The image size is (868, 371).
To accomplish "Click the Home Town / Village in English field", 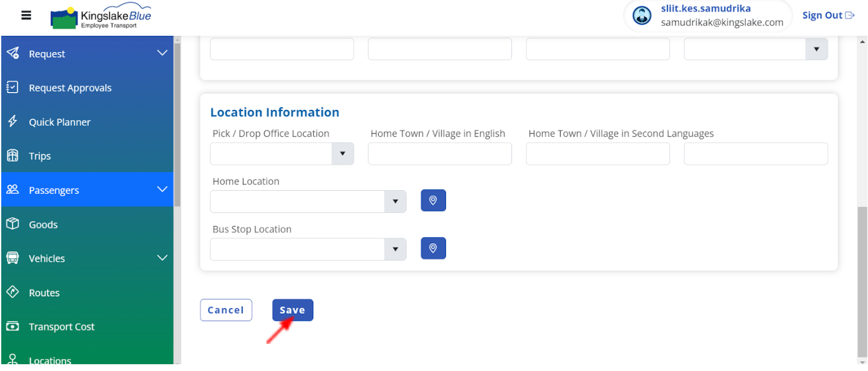I will [x=440, y=154].
